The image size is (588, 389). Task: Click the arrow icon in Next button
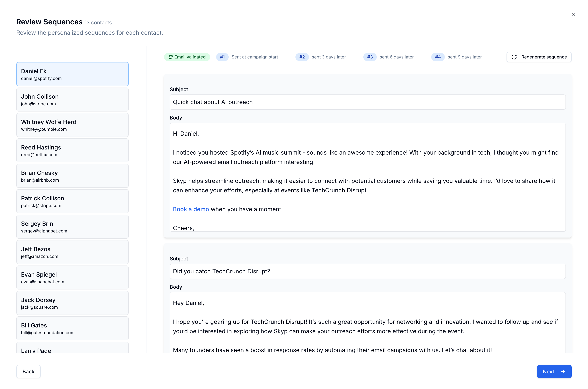tap(563, 372)
